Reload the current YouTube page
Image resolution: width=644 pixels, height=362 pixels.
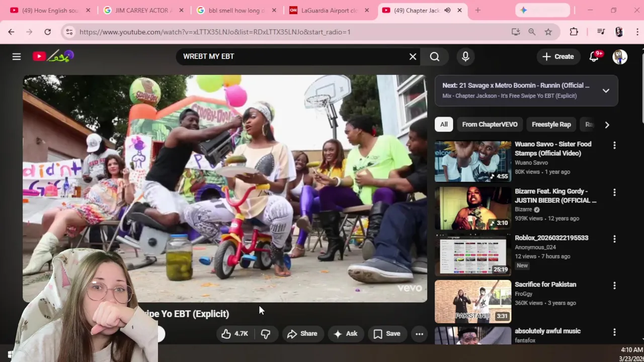[47, 32]
